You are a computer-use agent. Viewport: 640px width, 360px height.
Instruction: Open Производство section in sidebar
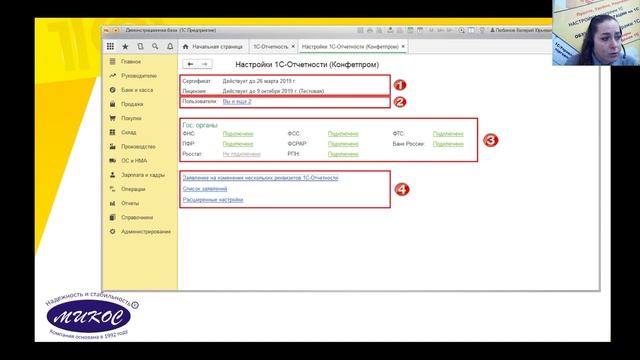pos(138,147)
